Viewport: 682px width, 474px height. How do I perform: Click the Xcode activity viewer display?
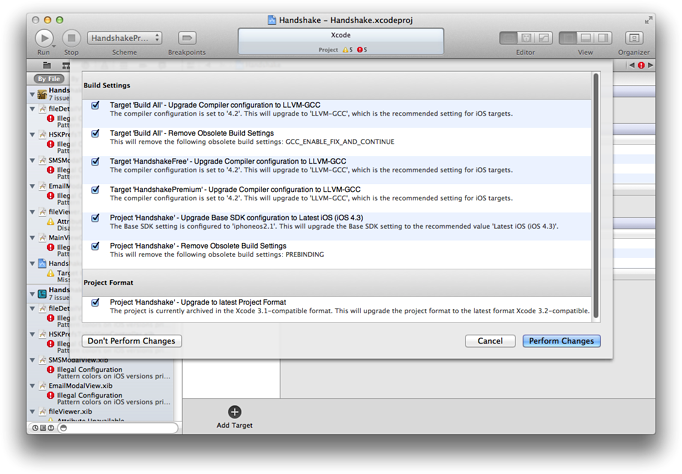pyautogui.click(x=341, y=42)
